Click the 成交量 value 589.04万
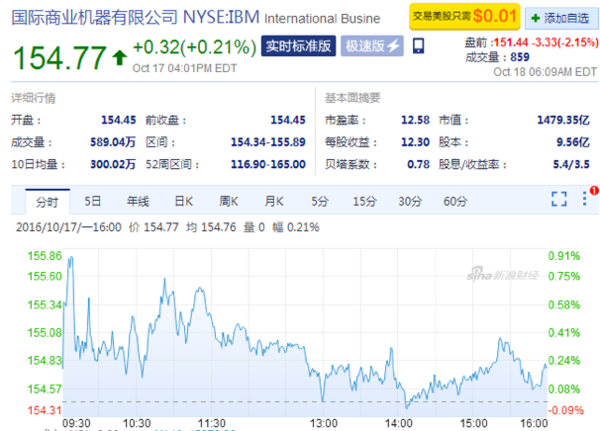The width and height of the screenshot is (600, 431). (x=113, y=142)
